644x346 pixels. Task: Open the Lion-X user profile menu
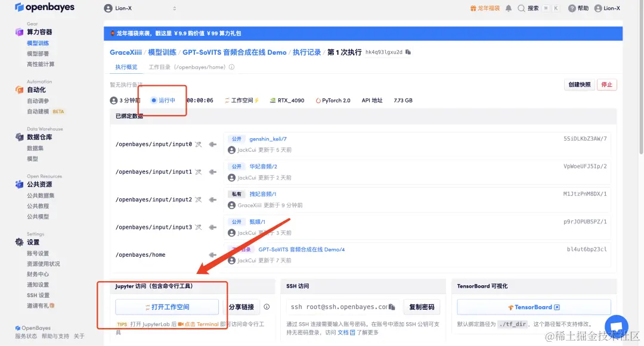(607, 8)
